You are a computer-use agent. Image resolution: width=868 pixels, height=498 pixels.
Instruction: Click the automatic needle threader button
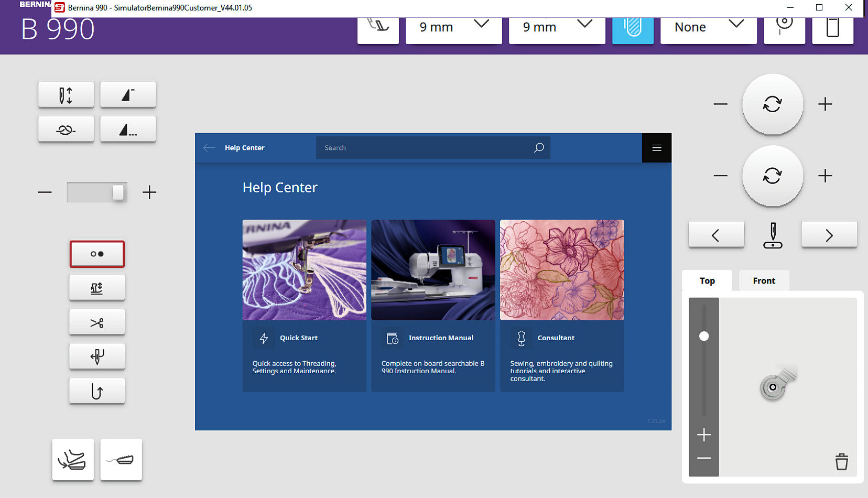coord(97,357)
